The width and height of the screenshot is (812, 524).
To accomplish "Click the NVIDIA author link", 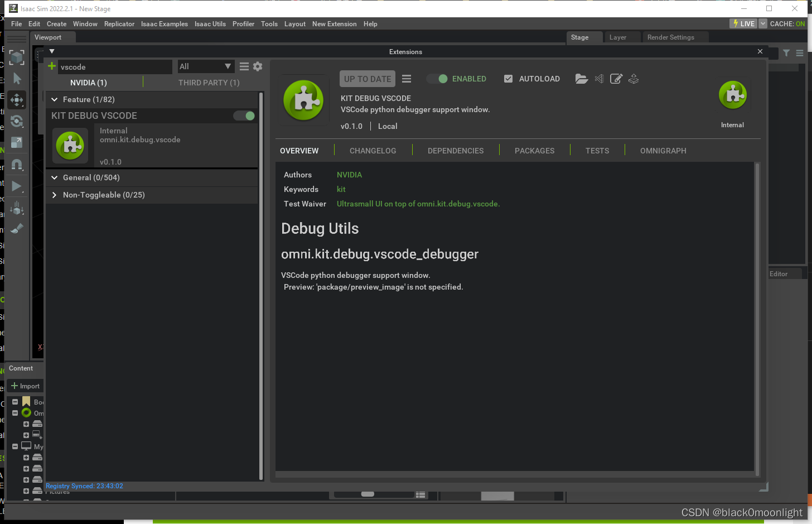I will [349, 175].
